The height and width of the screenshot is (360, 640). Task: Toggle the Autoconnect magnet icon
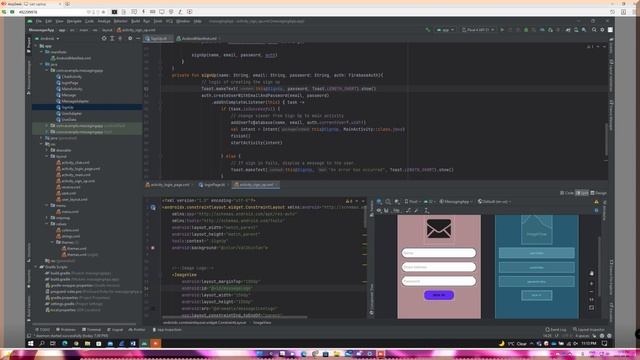pos(386,211)
